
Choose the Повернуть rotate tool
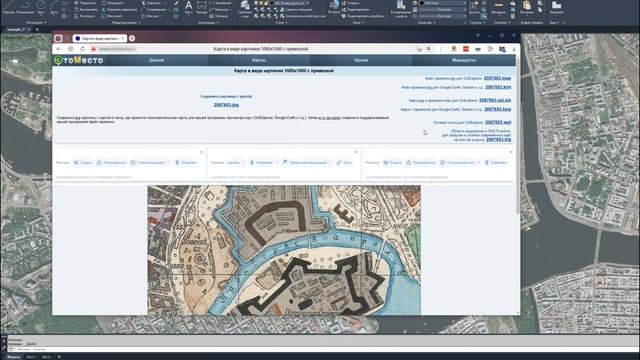tap(112, 3)
